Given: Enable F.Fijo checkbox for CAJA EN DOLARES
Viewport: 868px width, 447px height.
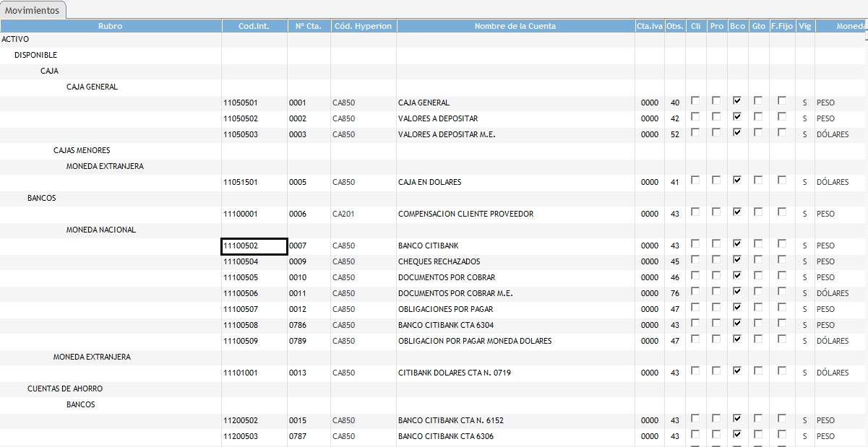Looking at the screenshot, I should coord(782,181).
